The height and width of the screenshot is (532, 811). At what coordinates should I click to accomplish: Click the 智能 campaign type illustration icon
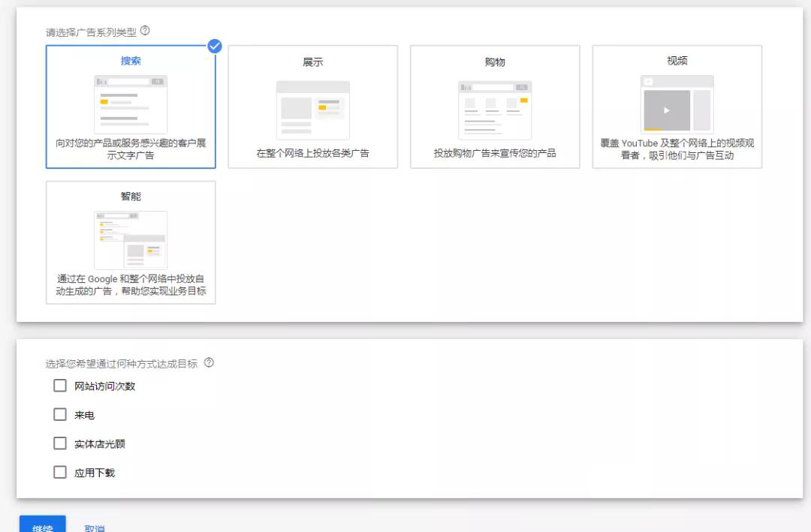[131, 239]
